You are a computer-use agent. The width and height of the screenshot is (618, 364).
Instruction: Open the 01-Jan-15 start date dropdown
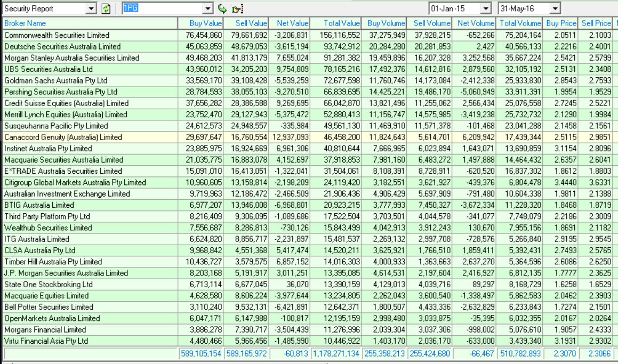[486, 9]
